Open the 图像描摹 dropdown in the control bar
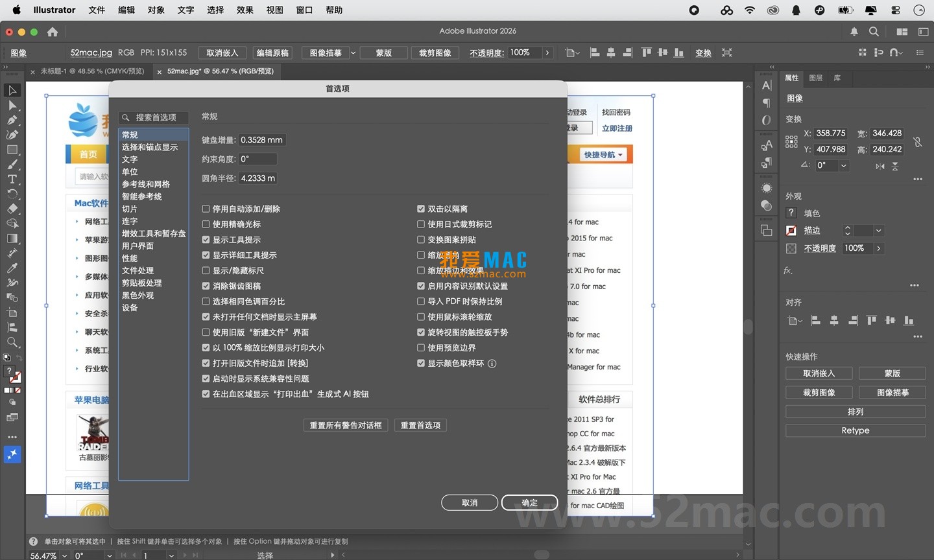934x560 pixels. coord(352,52)
